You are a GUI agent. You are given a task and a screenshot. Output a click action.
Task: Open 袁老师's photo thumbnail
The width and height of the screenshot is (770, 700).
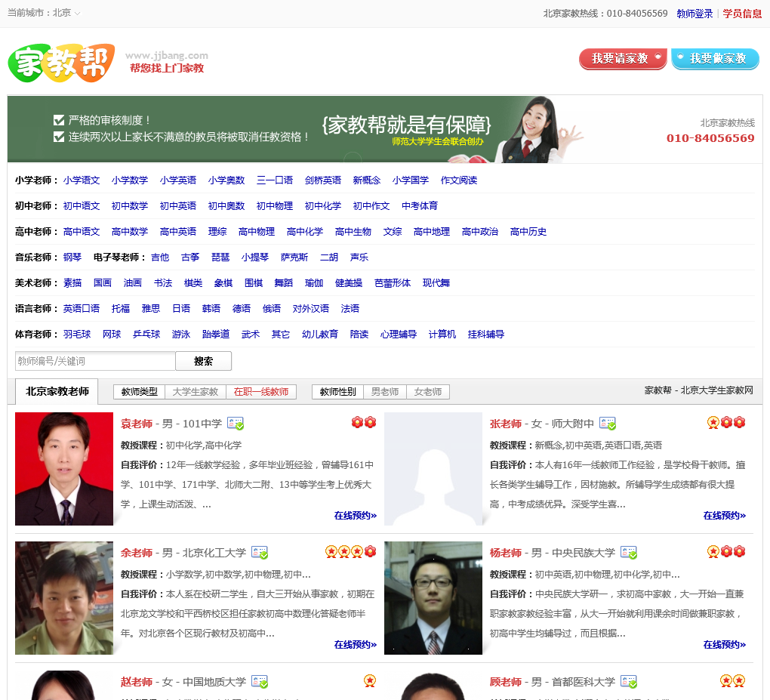(64, 469)
